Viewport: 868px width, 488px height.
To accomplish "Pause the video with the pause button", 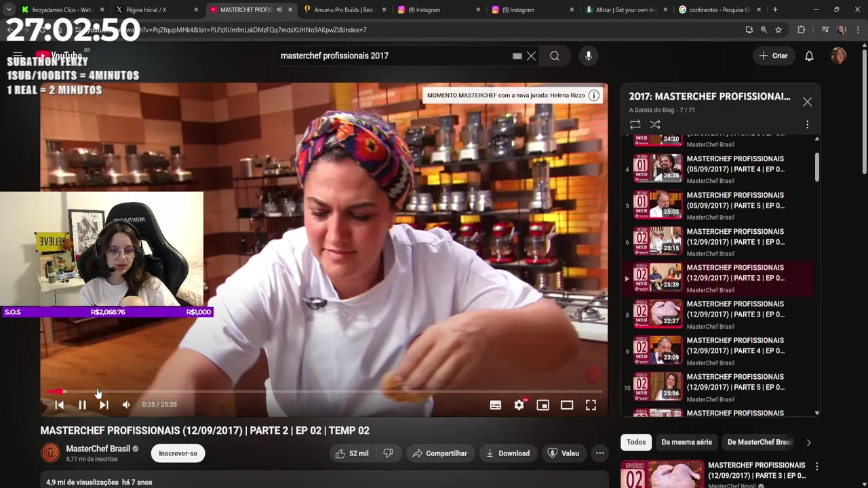I will [82, 405].
